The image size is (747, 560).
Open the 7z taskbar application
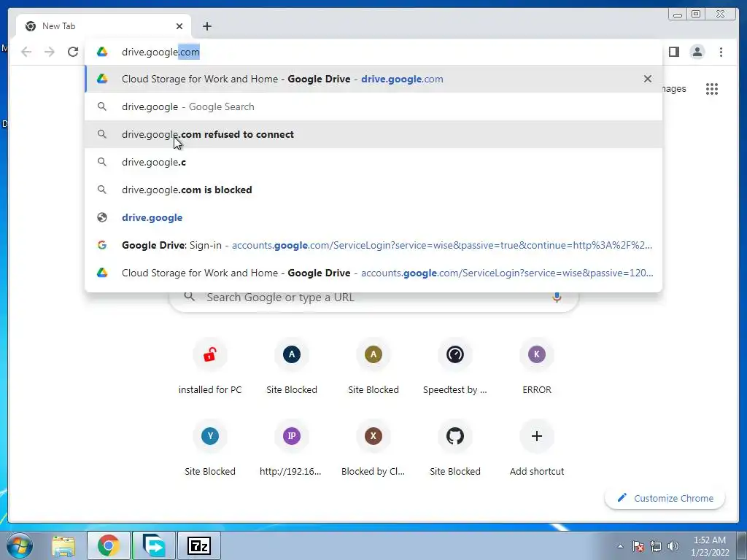pyautogui.click(x=199, y=545)
